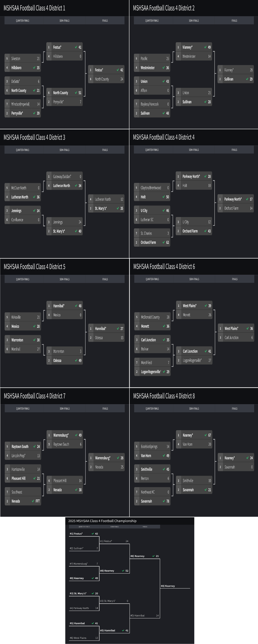Viewport: 258px width, 644px height.
Task: Click checkmark next to St. Mary's 35
Action: coord(118,208)
